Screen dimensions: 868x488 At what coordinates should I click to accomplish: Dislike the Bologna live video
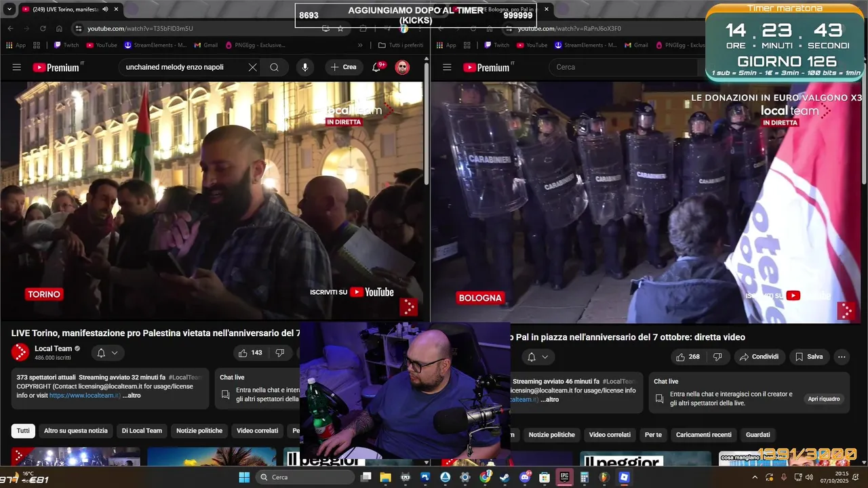tap(717, 357)
